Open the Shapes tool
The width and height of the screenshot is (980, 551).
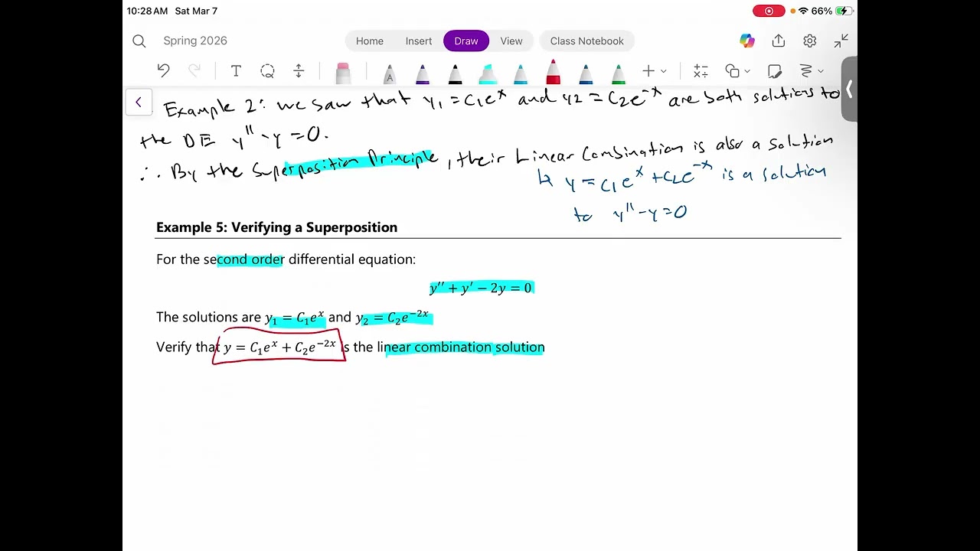[x=733, y=71]
